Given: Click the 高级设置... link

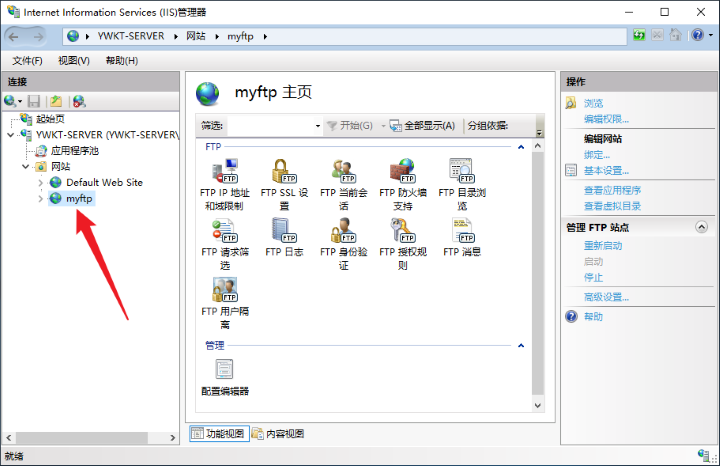Looking at the screenshot, I should 606,297.
